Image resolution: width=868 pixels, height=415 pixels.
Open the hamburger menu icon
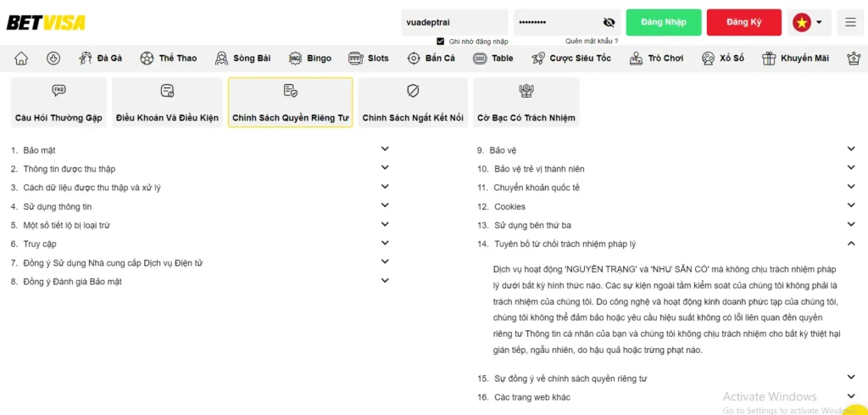pos(850,22)
